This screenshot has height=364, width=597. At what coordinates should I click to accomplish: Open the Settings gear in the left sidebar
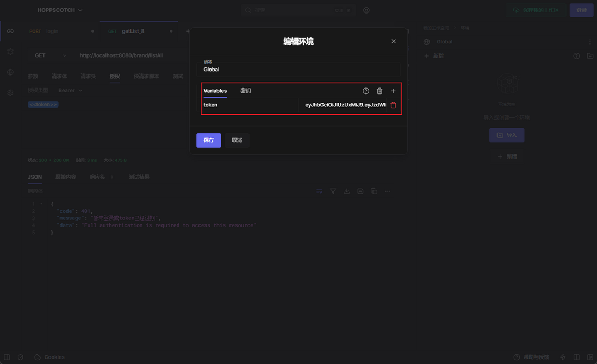pos(10,92)
